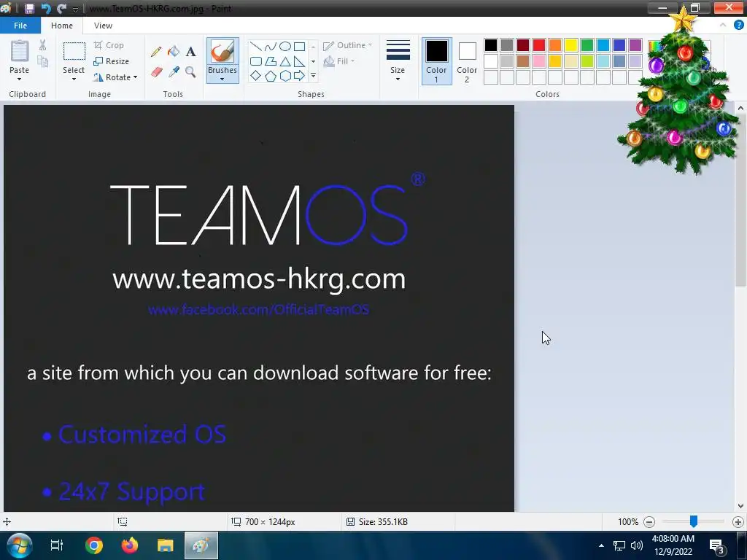Open the Select dropdown arrow

pyautogui.click(x=74, y=79)
